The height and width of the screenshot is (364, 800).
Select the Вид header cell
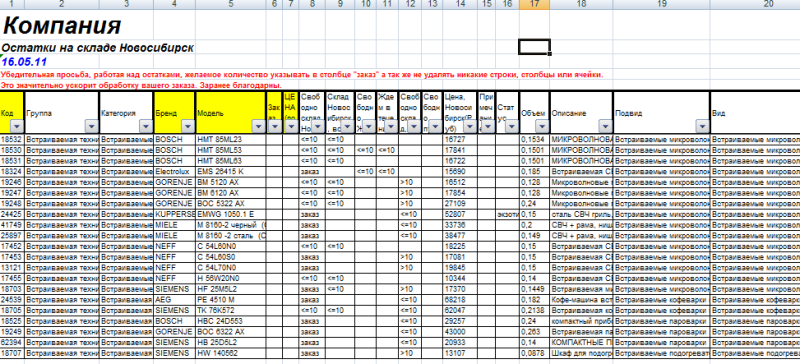(755, 112)
